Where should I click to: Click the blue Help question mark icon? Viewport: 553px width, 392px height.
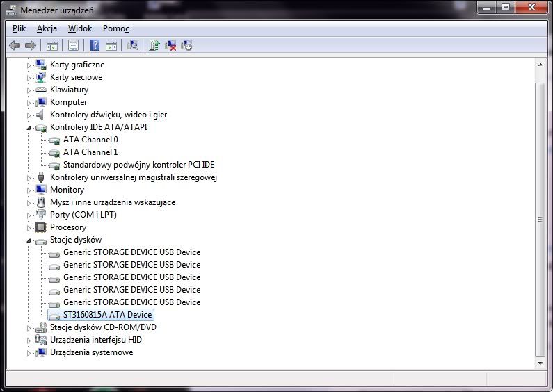click(x=95, y=45)
